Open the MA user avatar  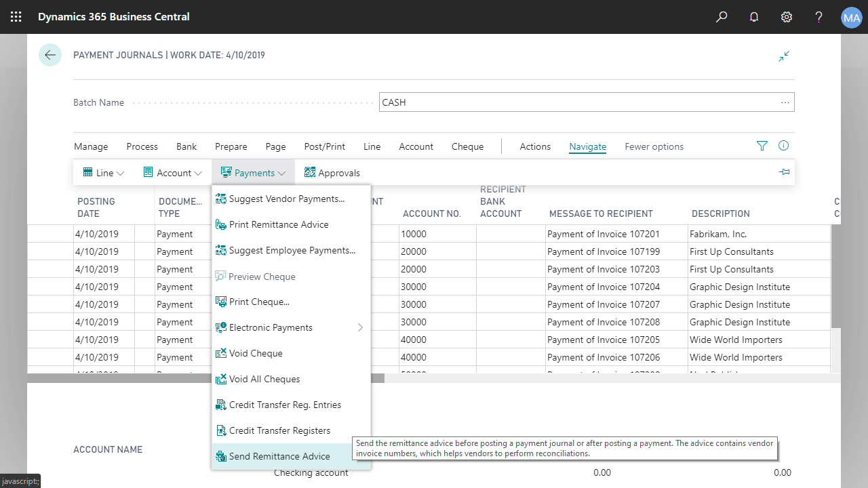851,18
